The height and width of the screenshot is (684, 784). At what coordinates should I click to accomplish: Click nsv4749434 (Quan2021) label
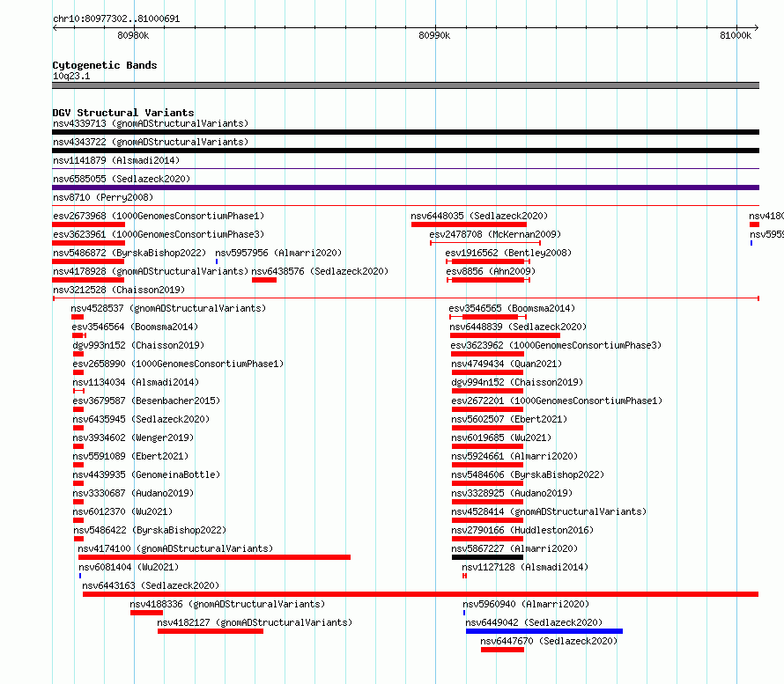[x=507, y=364]
